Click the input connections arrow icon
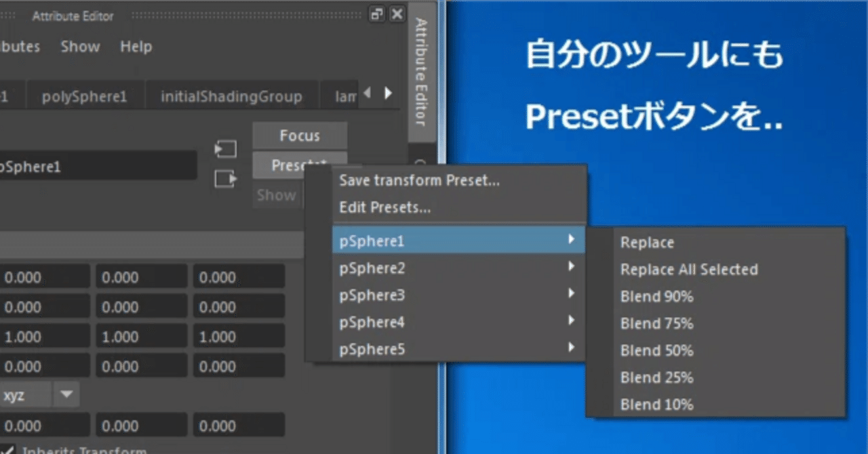 click(x=226, y=148)
